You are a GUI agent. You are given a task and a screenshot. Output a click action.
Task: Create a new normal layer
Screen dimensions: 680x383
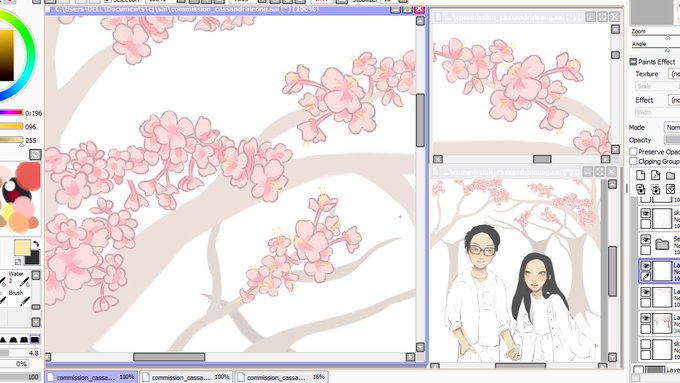[x=641, y=175]
